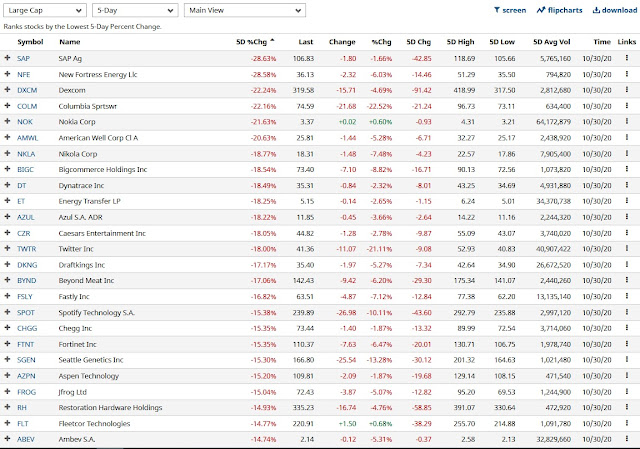Expand the ABEV row plus icon
Screen dimensions: 640x449
[x=7, y=439]
